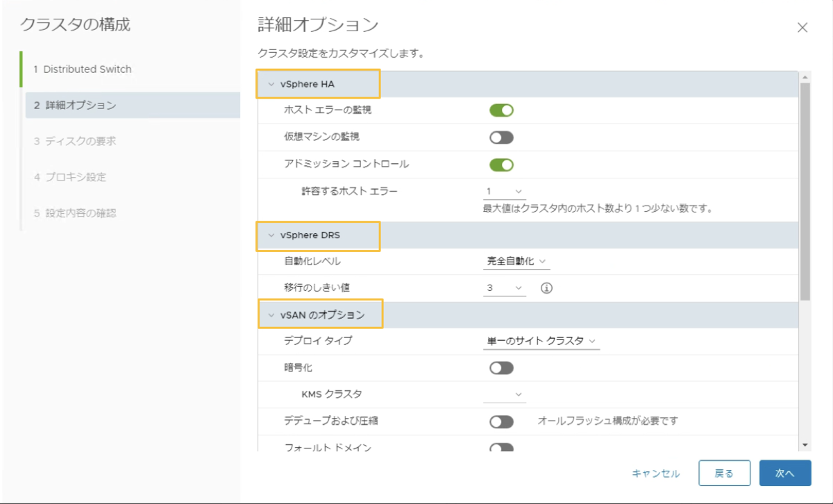Click the scrollbar down arrow

pyautogui.click(x=805, y=444)
